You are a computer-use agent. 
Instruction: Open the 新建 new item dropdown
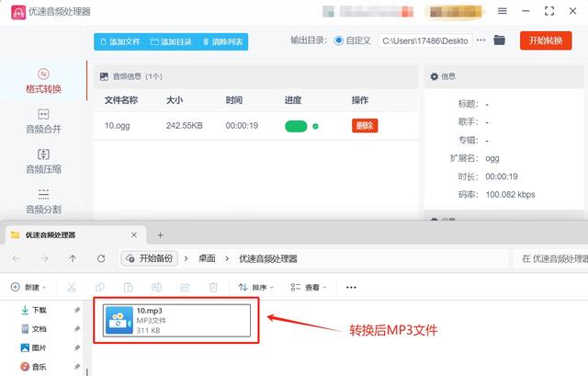point(28,288)
